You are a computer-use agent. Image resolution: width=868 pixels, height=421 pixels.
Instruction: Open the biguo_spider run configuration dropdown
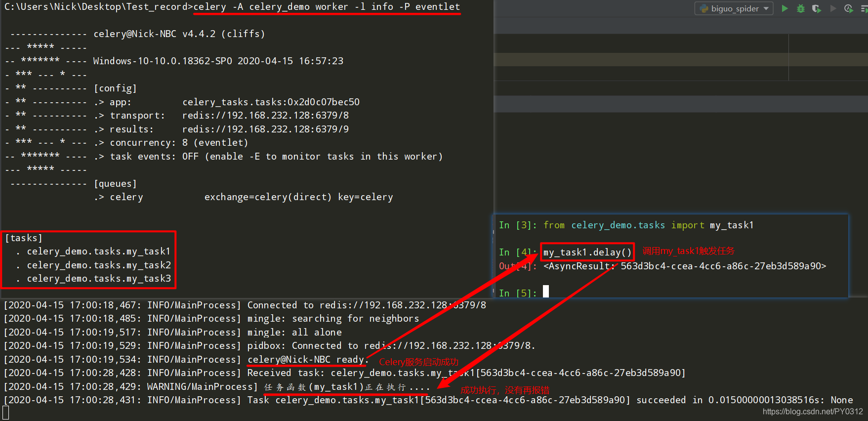coord(734,8)
